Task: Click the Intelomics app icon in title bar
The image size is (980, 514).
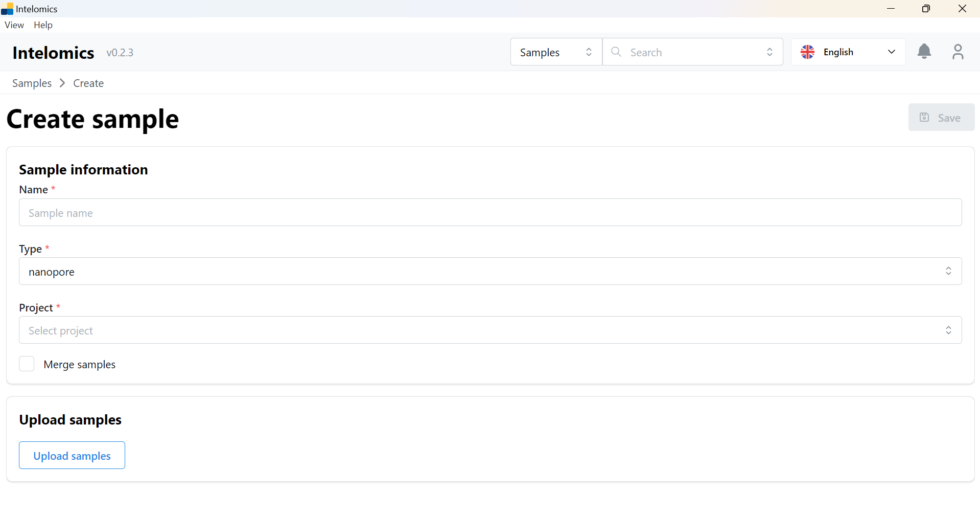Action: coord(7,9)
